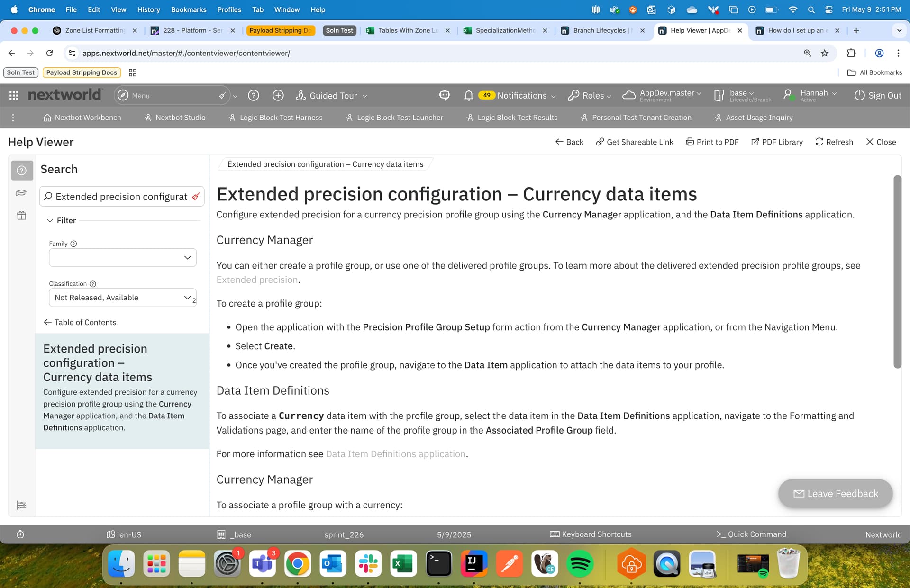Switch to the Branch Lifecycles browser tab
Image resolution: width=910 pixels, height=588 pixels.
coord(599,30)
